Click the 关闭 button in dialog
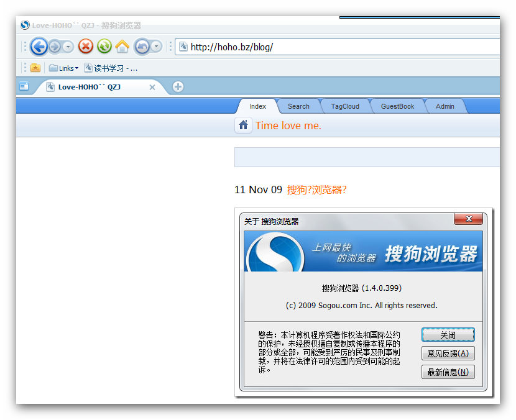This screenshot has height=420, width=516. coord(448,335)
